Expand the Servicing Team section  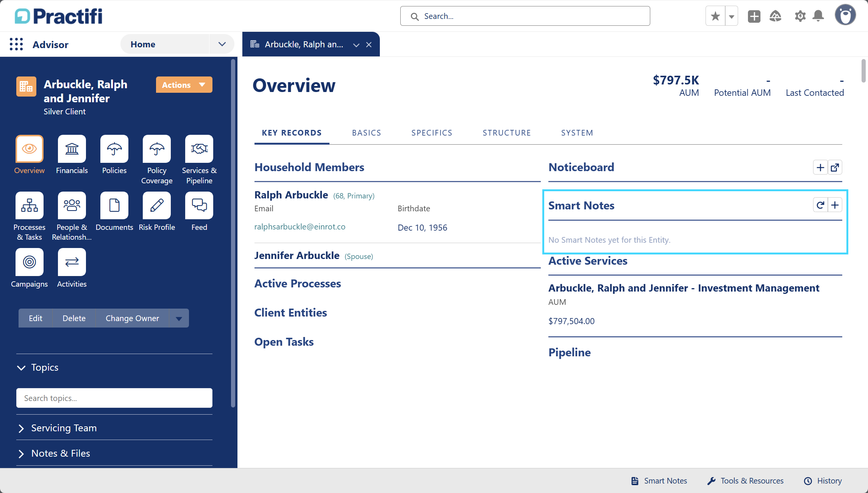click(x=21, y=428)
